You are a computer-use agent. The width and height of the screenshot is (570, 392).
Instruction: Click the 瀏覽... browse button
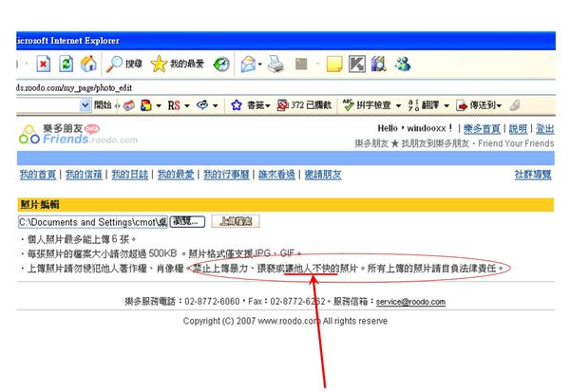pyautogui.click(x=187, y=221)
